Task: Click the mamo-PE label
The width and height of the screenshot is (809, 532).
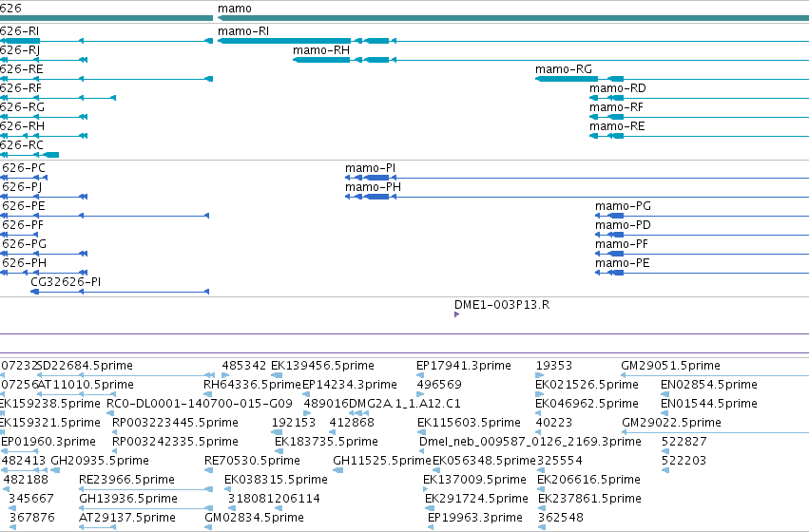Action: (623, 263)
